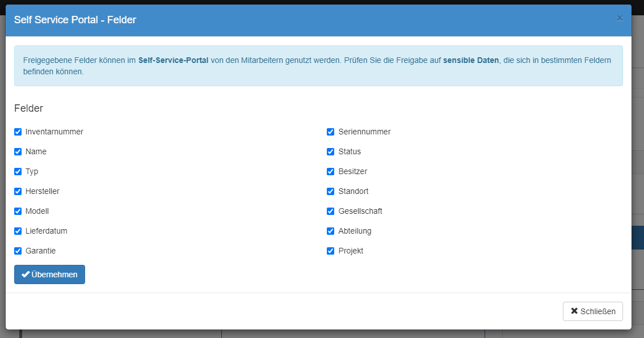Click the Felder section heading
The width and height of the screenshot is (644, 338).
point(29,108)
